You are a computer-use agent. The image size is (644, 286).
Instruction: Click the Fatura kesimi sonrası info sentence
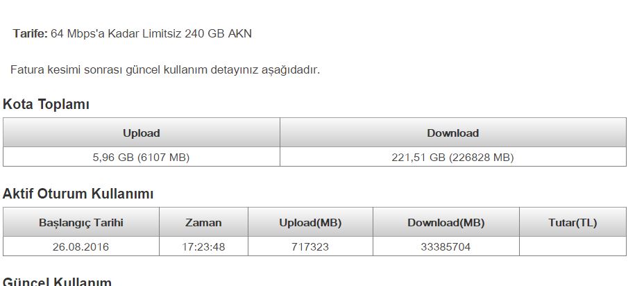(165, 69)
